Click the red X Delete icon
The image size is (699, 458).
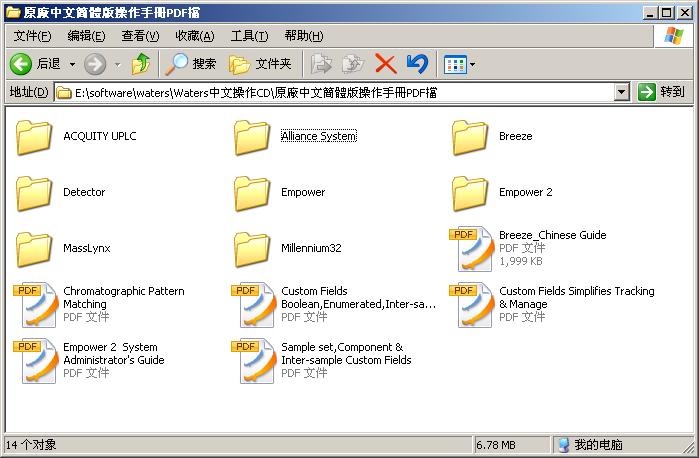click(386, 64)
